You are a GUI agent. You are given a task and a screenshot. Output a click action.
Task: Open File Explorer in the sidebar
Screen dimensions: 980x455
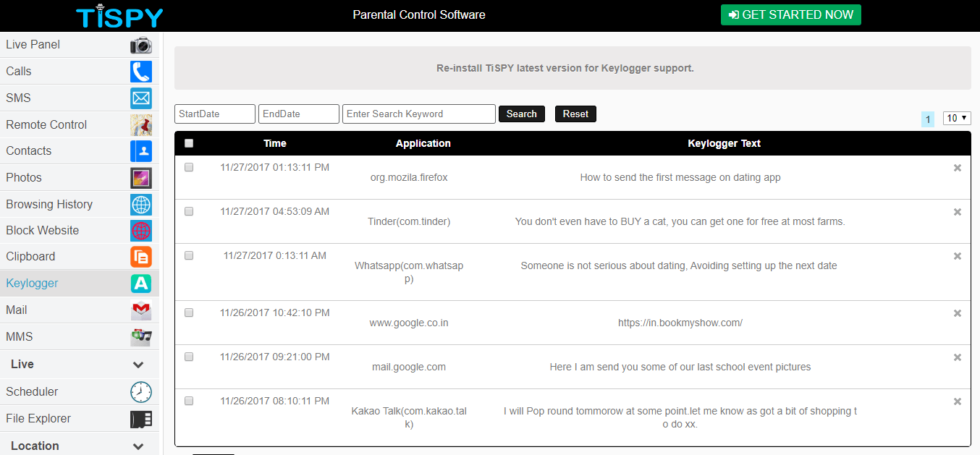tap(80, 419)
